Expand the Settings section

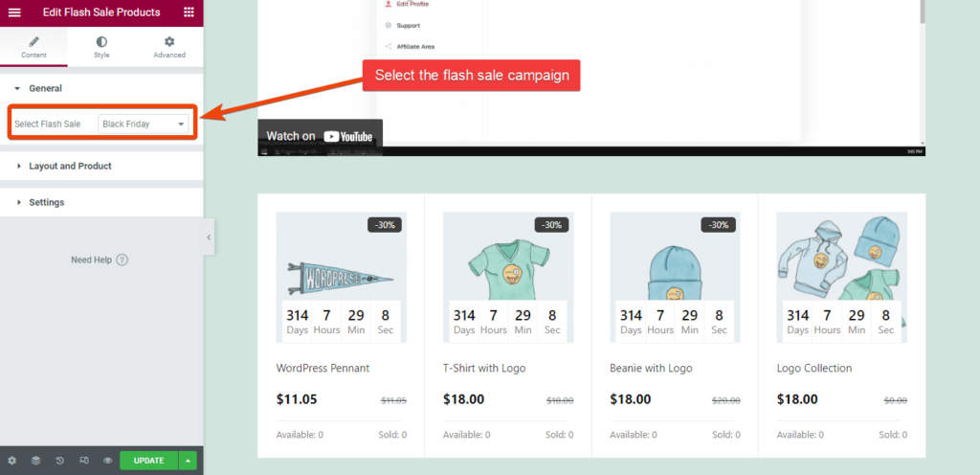click(x=101, y=202)
